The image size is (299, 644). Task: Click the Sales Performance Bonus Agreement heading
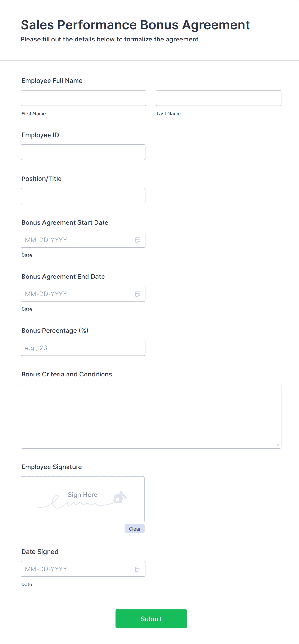(135, 25)
